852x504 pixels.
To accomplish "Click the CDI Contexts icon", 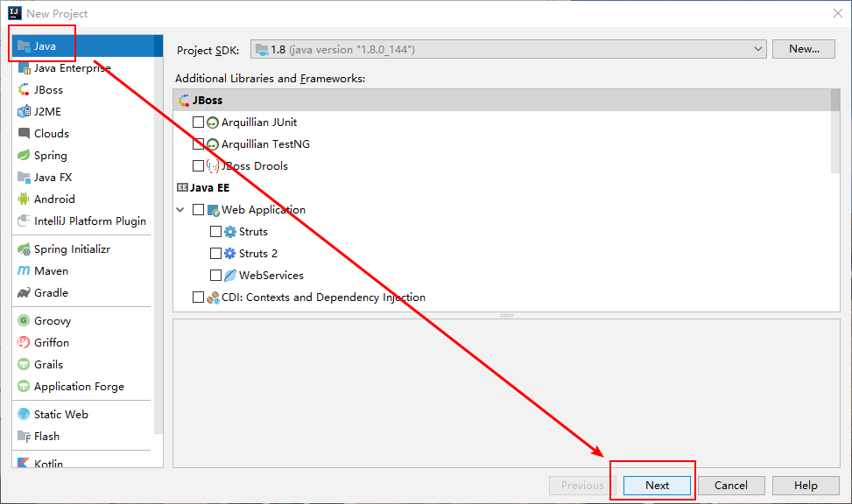I will (x=213, y=297).
